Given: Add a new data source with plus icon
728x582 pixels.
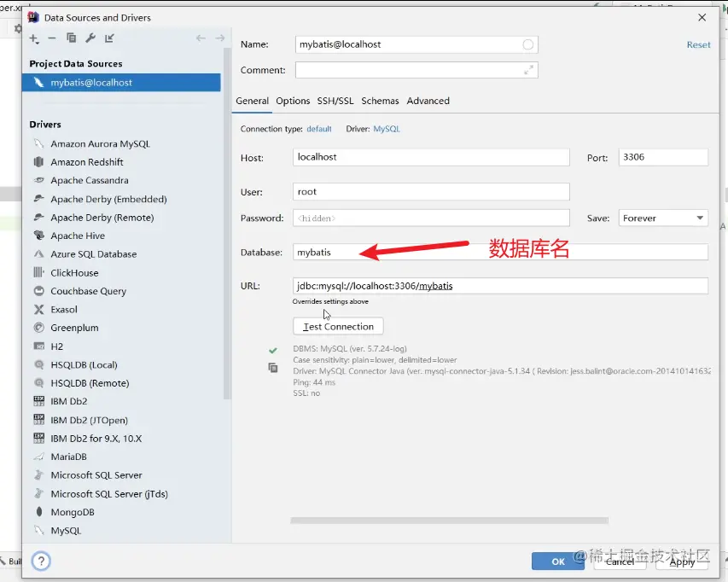Looking at the screenshot, I should [34, 38].
